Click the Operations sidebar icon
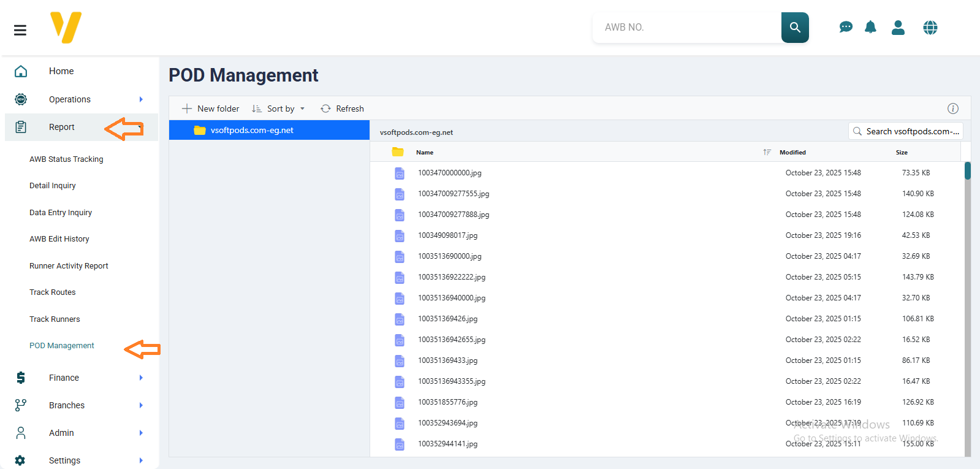Screen dimensions: 980x469 [21, 99]
